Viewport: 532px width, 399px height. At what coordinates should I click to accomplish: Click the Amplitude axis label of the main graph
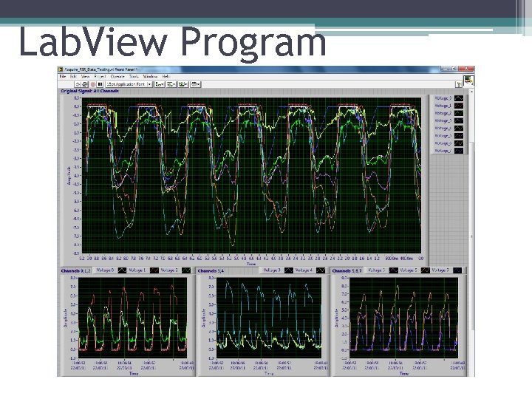[69, 175]
